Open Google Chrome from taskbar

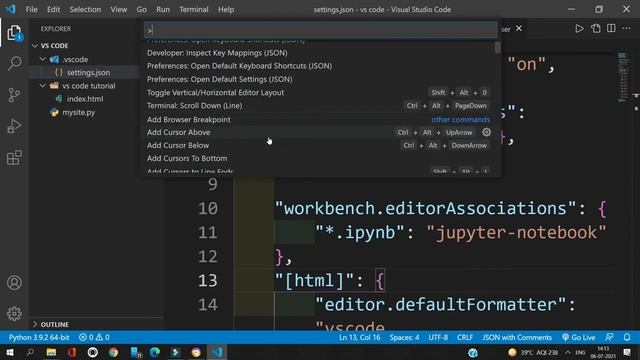point(113,352)
